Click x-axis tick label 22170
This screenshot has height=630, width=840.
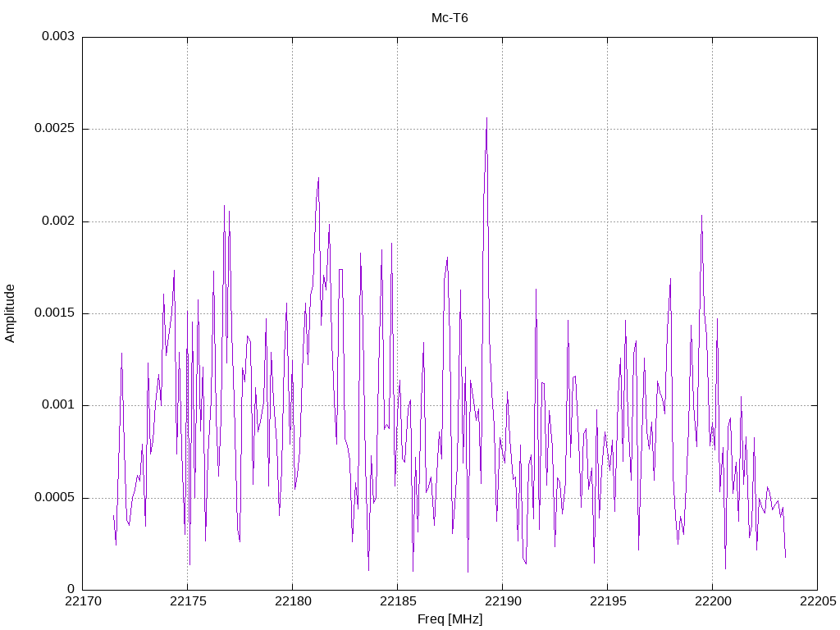pos(83,601)
